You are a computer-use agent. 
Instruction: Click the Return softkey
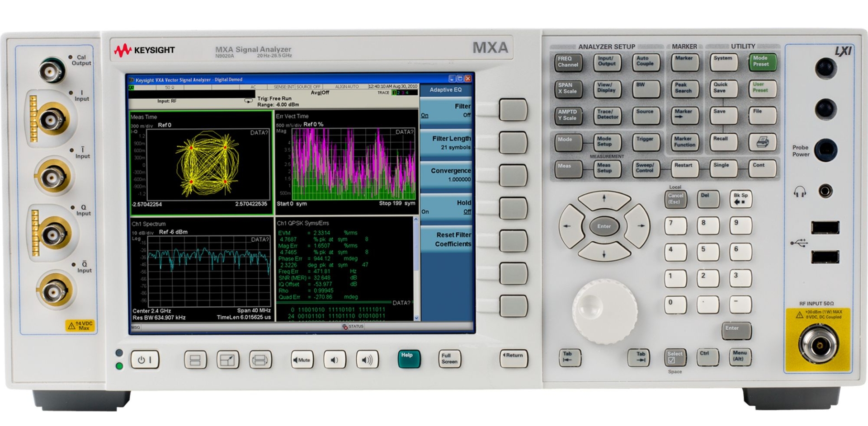[x=514, y=359]
